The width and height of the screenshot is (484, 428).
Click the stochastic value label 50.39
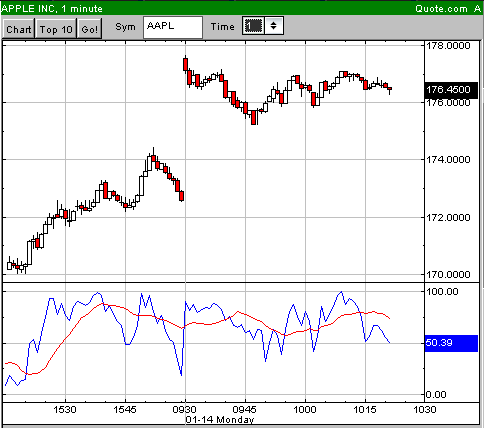[x=452, y=343]
